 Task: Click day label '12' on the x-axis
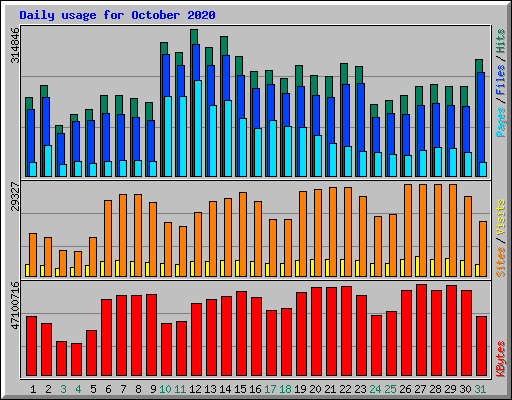point(195,389)
